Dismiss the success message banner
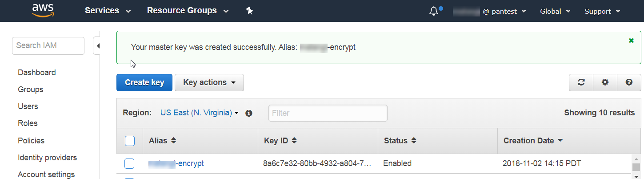 (631, 41)
